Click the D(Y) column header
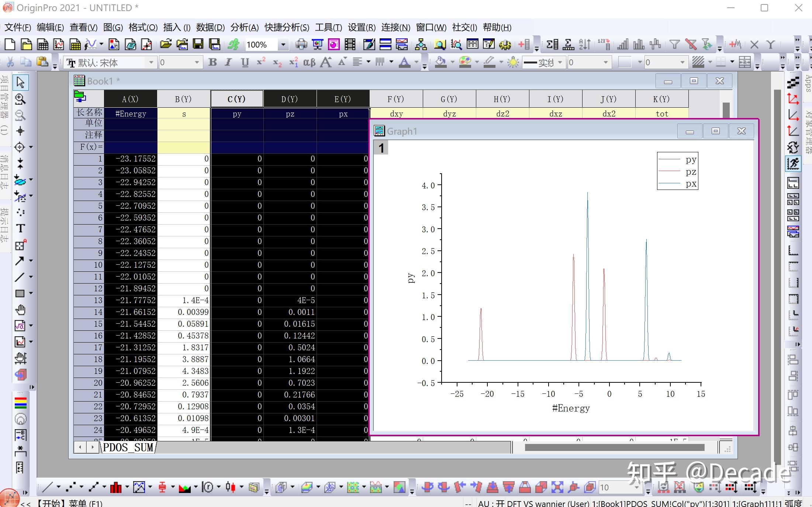 tap(290, 99)
